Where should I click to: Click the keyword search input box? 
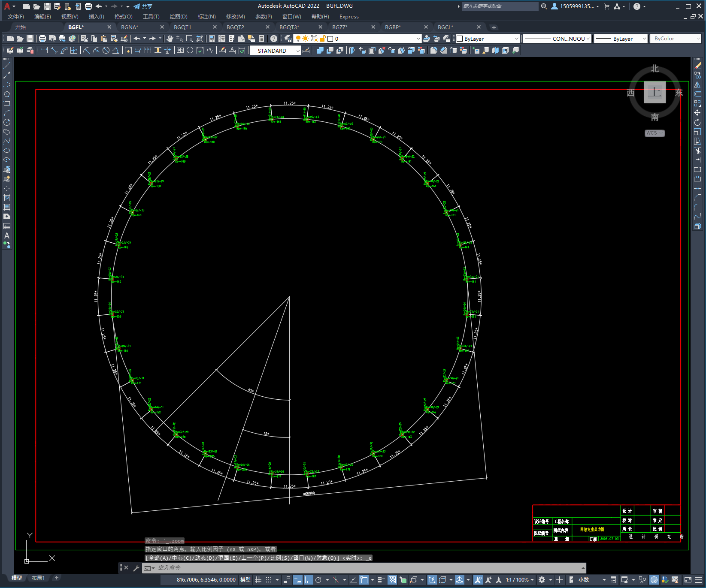[500, 6]
